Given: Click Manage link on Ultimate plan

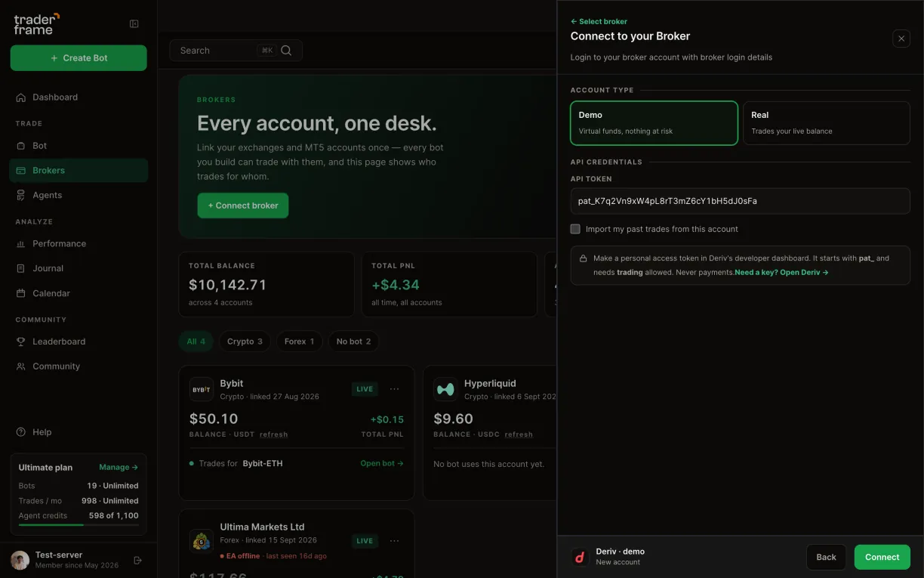Looking at the screenshot, I should click(119, 468).
